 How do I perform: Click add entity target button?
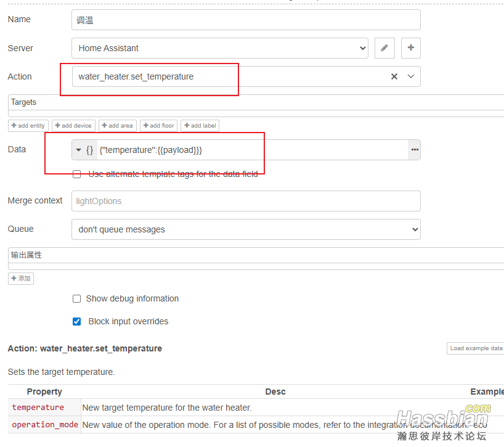[x=28, y=126]
